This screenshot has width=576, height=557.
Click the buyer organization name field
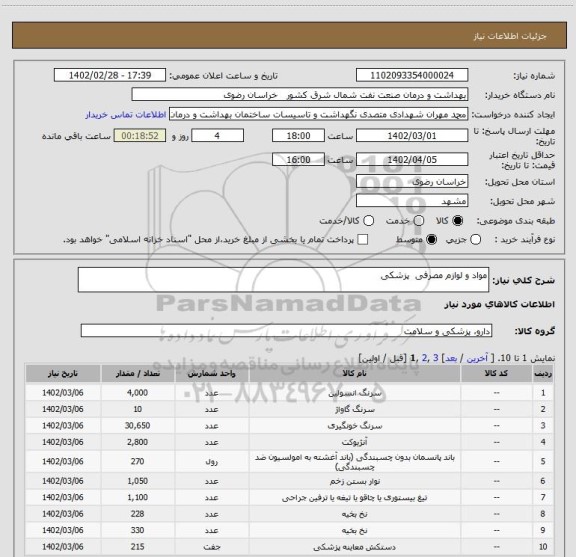pyautogui.click(x=300, y=95)
